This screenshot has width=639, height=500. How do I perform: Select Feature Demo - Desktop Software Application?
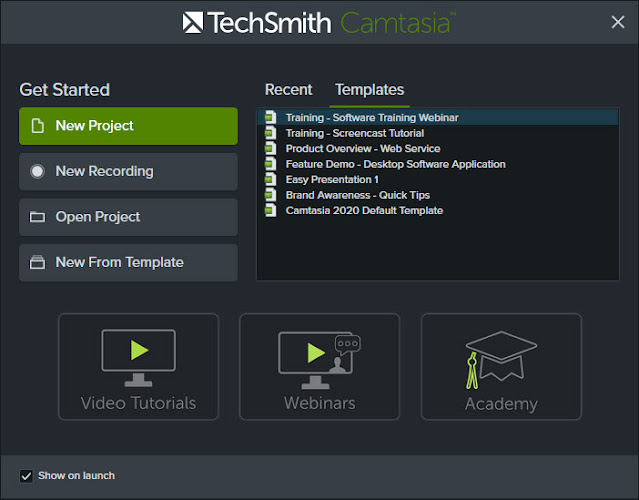click(438, 164)
